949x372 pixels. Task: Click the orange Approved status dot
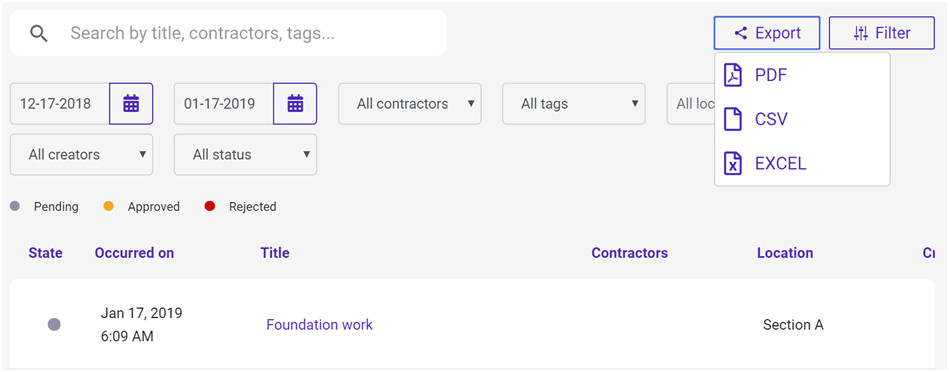coord(109,206)
